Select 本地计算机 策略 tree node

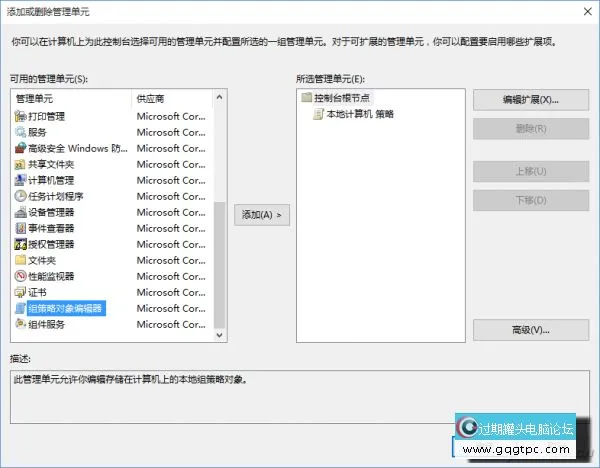tap(360, 114)
